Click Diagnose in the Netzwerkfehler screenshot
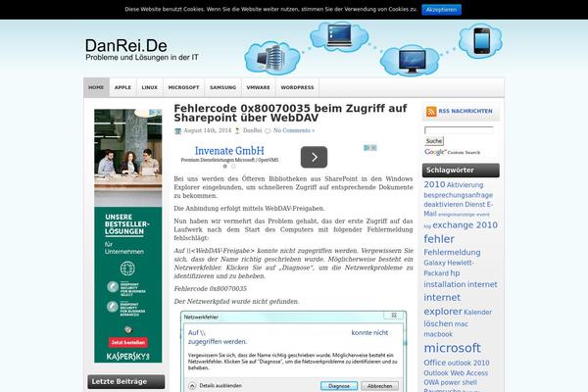 point(339,386)
